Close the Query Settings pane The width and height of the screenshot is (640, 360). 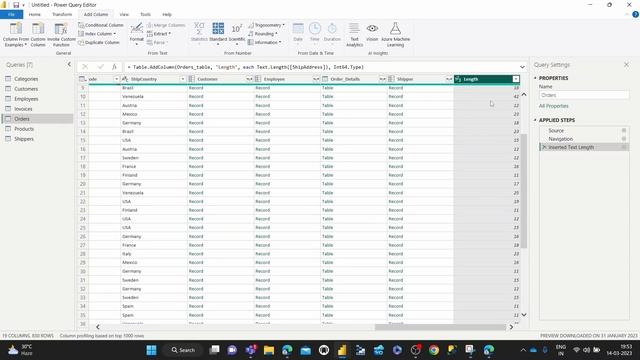click(627, 64)
